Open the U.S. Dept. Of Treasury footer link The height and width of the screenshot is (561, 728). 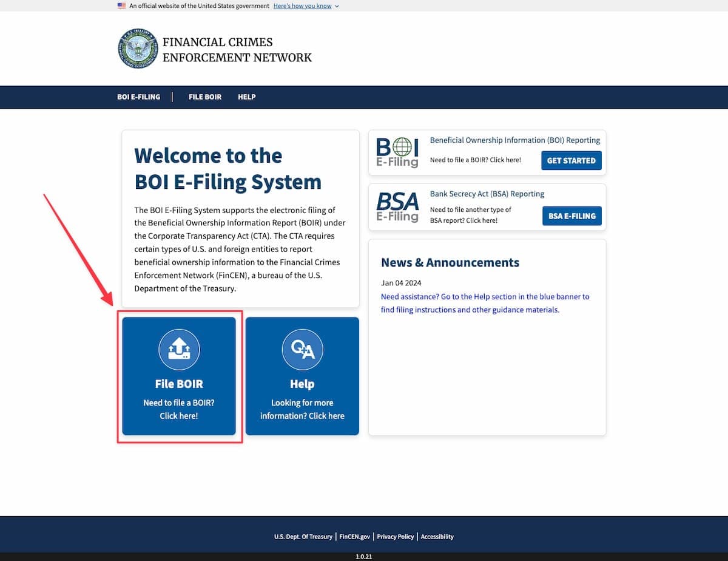(303, 537)
